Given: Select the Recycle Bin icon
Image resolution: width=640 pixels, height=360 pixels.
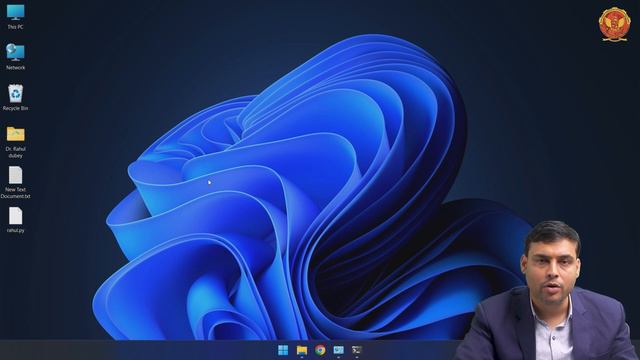Looking at the screenshot, I should pyautogui.click(x=16, y=98).
